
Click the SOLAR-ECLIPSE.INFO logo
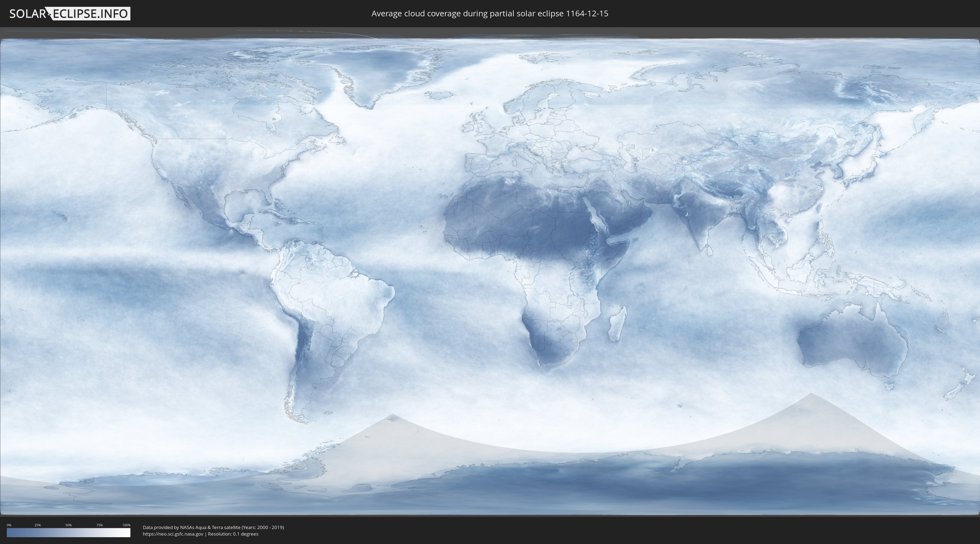coord(70,14)
